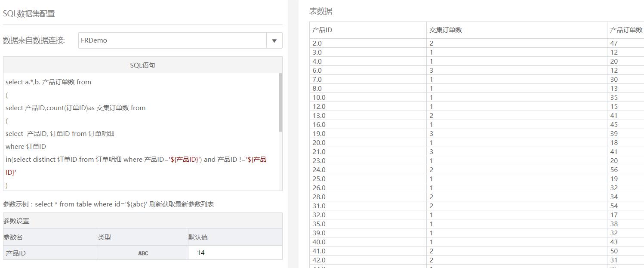Click the SQL editor vertical scrollbar
Image resolution: width=644 pixels, height=268 pixels.
tap(280, 102)
